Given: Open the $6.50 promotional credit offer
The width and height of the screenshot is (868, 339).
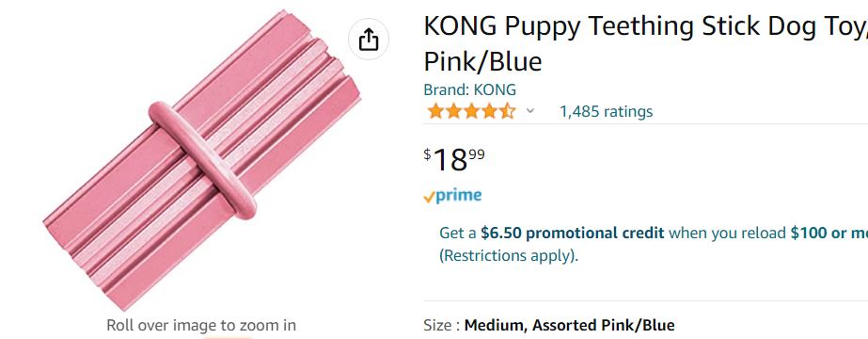Looking at the screenshot, I should 573,233.
